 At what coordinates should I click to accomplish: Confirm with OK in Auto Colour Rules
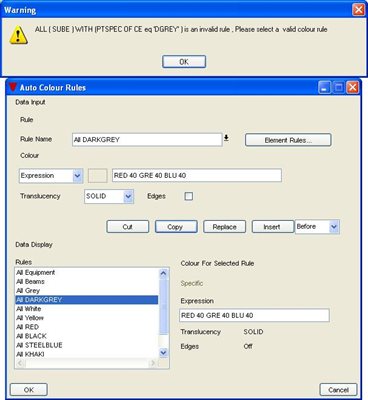pyautogui.click(x=29, y=390)
